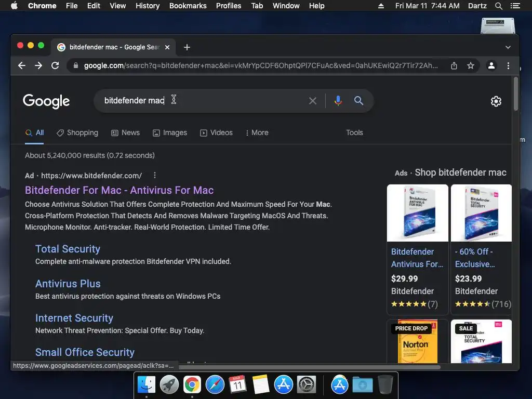Reload the Google search page

pos(55,65)
